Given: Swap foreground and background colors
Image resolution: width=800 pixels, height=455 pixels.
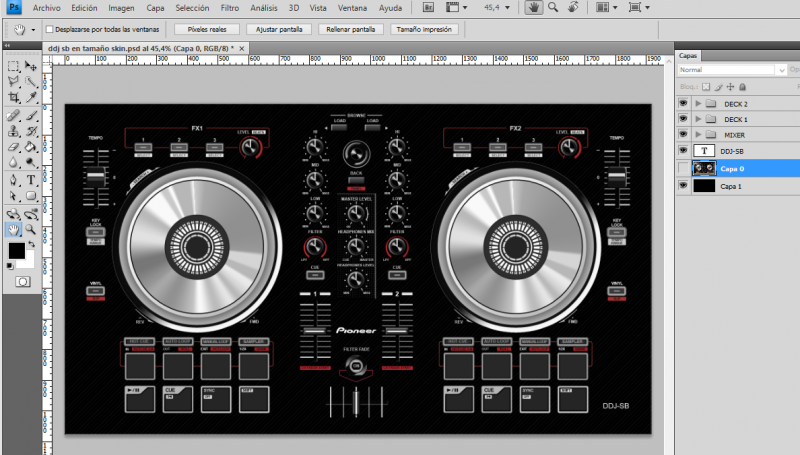Looking at the screenshot, I should (x=32, y=245).
